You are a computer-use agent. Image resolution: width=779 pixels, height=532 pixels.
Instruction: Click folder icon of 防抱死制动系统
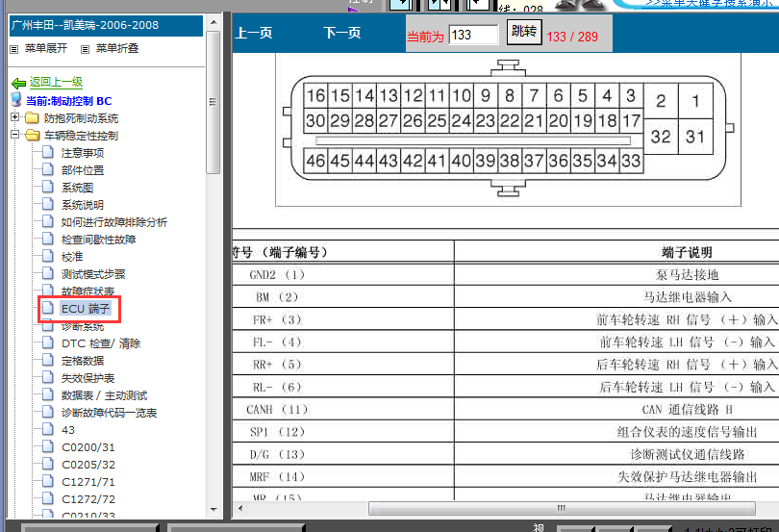click(x=32, y=117)
